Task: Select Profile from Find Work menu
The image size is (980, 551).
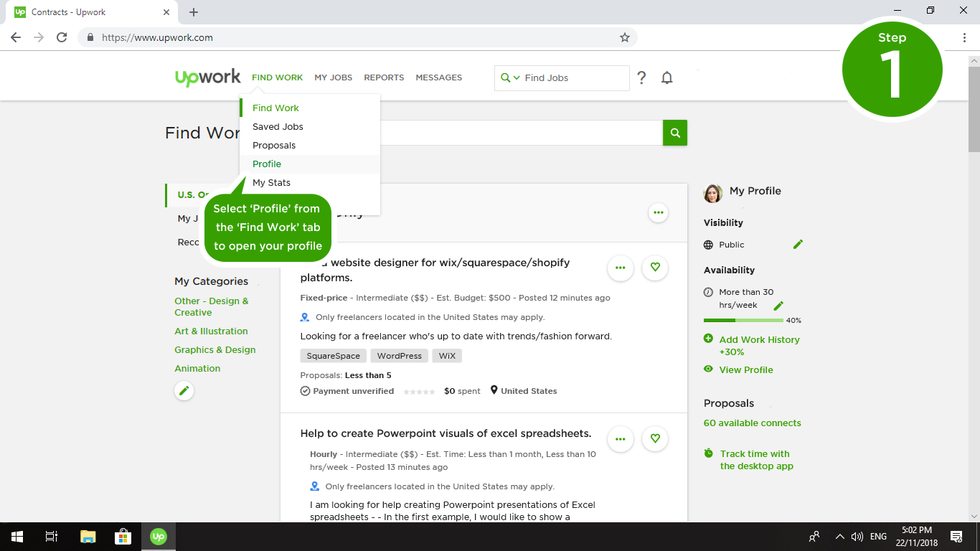Action: click(x=267, y=164)
